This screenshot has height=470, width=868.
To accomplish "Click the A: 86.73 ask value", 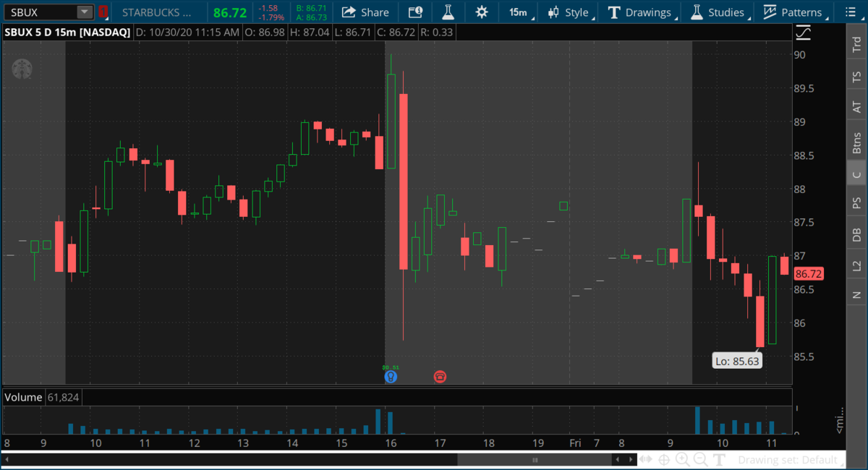I will tap(312, 17).
